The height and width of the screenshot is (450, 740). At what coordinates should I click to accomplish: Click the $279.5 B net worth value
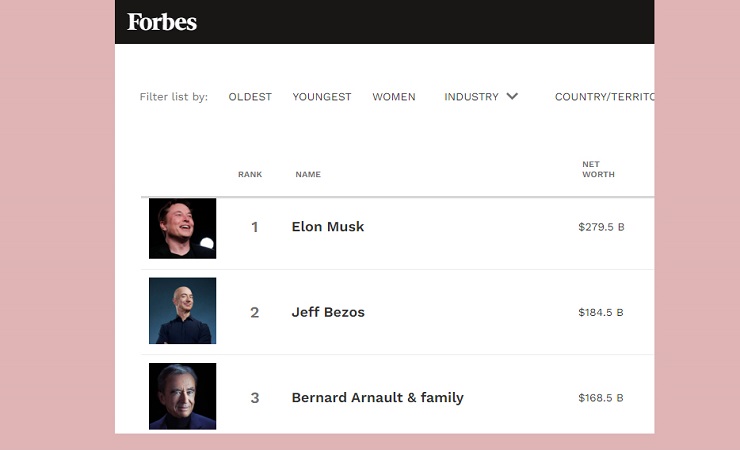(x=601, y=227)
